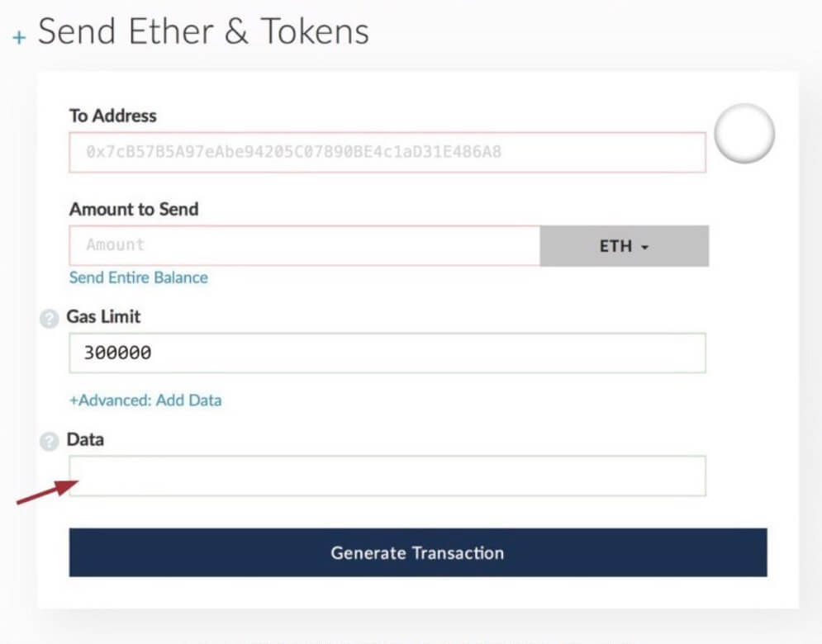This screenshot has height=644, width=822.
Task: Expand the +Advanced: Add Data link
Action: tap(145, 400)
